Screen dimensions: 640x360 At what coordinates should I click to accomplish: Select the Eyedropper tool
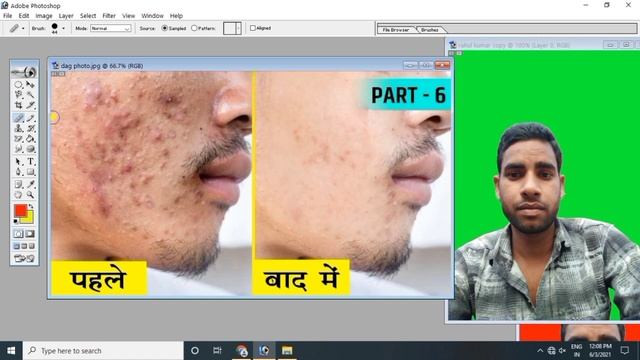[31, 184]
